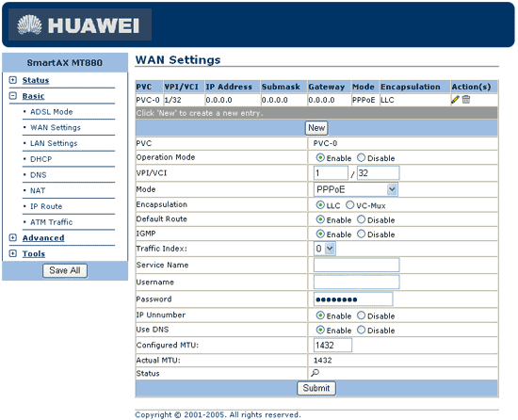The height and width of the screenshot is (420, 518).
Task: Open the Mode PPPoE dropdown
Action: click(x=355, y=189)
